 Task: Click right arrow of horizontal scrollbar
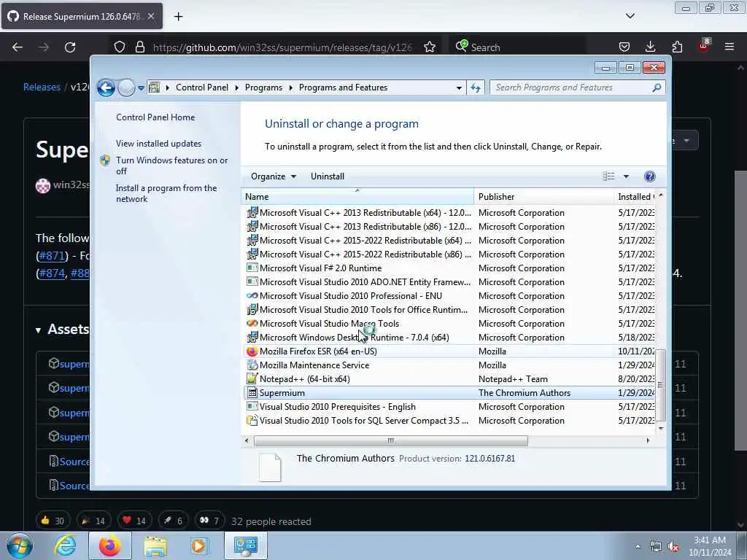(648, 440)
